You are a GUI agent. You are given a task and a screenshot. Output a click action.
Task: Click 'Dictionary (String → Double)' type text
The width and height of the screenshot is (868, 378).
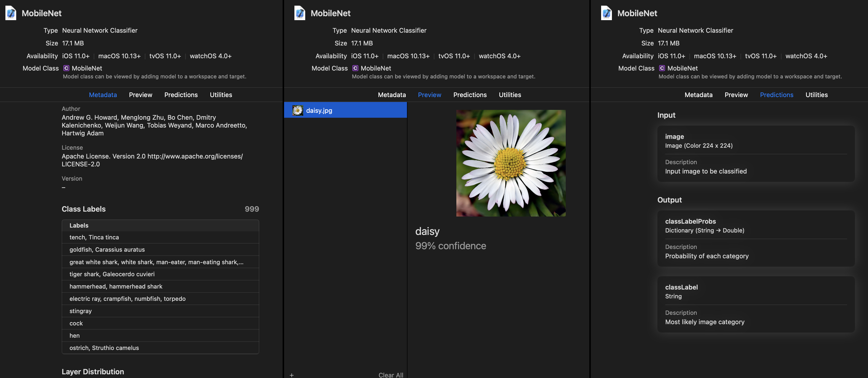705,231
